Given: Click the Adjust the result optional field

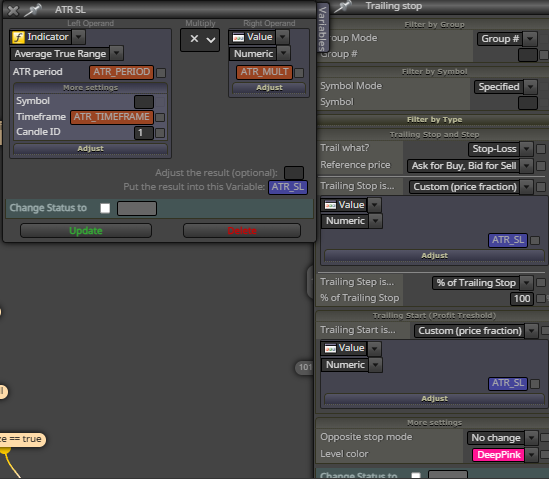Looking at the screenshot, I should coord(294,173).
